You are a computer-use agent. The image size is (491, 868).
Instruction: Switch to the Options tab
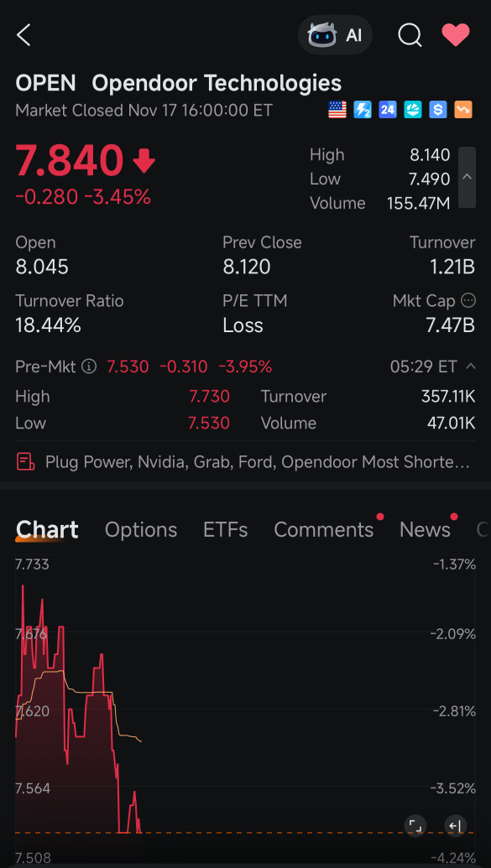click(x=140, y=529)
